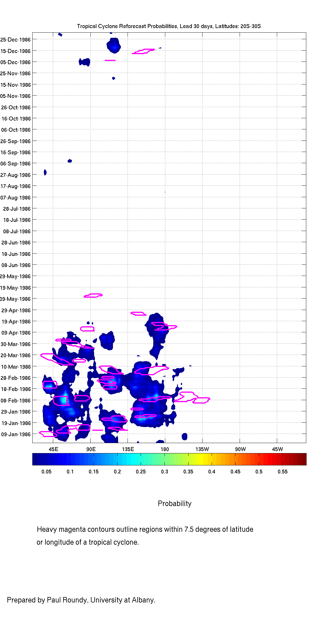Image resolution: width=322 pixels, height=644 pixels.
Task: Click the yellow colorbar section at 0.4
Action: (x=212, y=459)
